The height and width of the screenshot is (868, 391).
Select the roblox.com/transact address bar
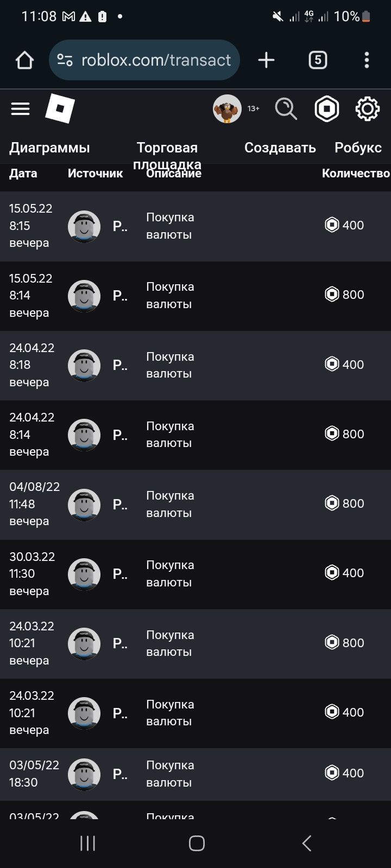click(x=144, y=60)
